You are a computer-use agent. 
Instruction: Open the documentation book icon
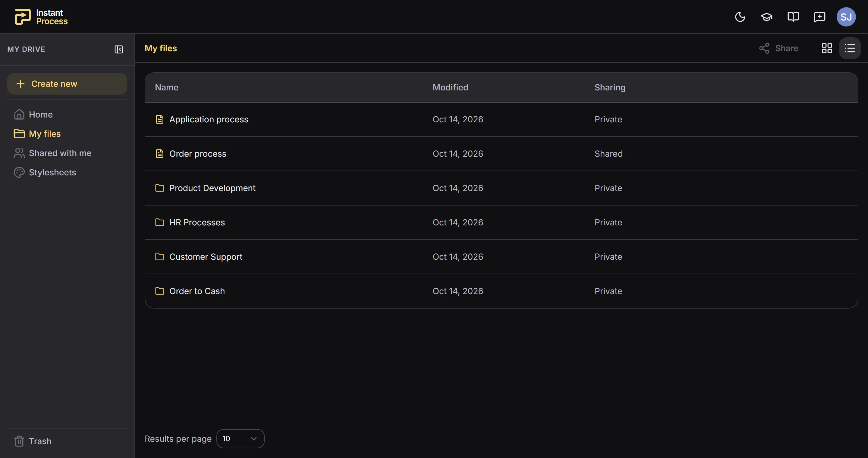793,17
